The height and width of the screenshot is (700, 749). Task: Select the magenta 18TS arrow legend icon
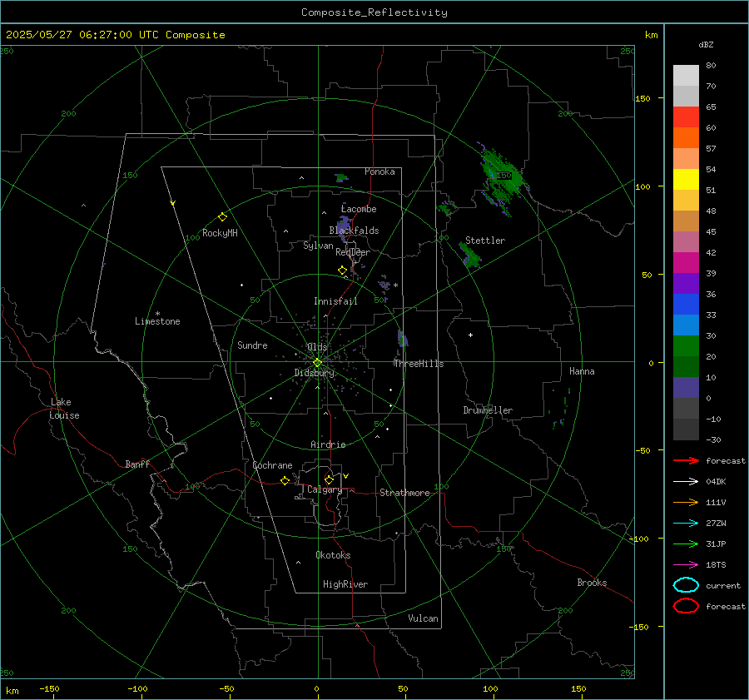point(686,565)
